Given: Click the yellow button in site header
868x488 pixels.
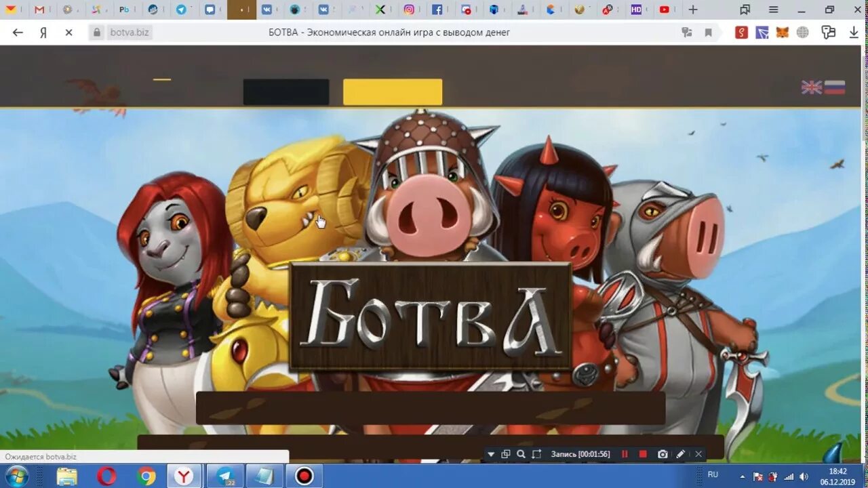Looking at the screenshot, I should tap(393, 92).
